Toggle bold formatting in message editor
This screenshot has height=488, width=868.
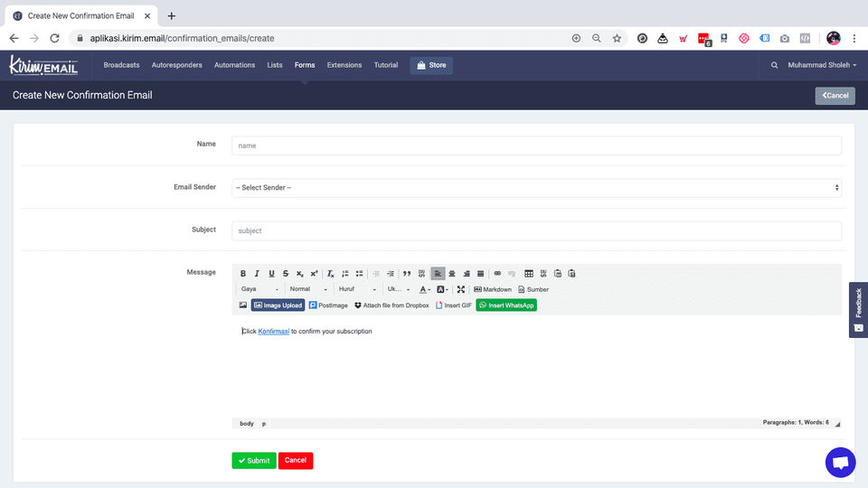click(242, 273)
